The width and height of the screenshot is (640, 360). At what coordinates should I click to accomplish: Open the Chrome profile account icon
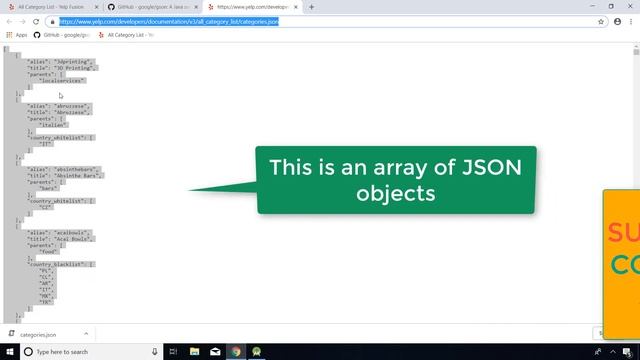pos(618,22)
